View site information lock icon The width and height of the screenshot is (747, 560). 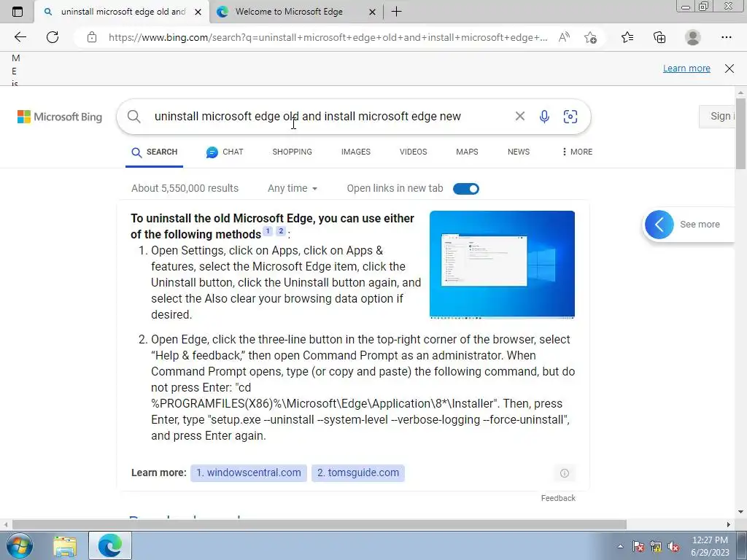(92, 37)
